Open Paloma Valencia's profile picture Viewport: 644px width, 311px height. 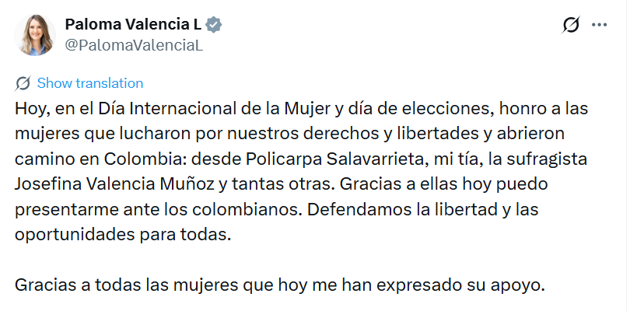[x=36, y=35]
